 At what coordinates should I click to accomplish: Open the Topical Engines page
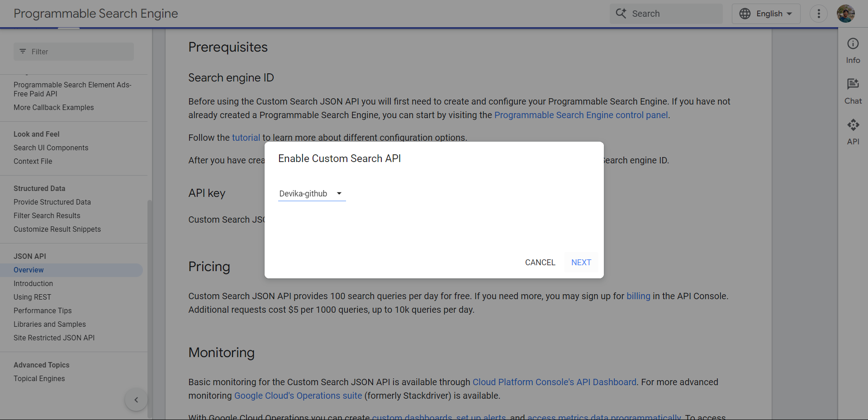39,378
